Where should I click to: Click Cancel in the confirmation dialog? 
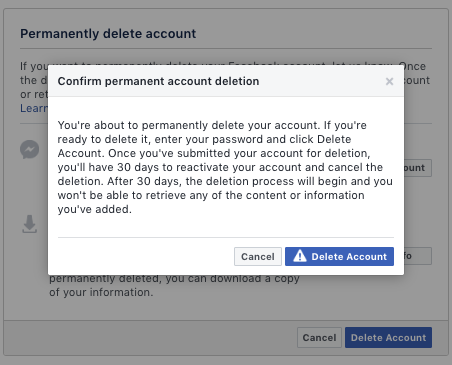258,256
